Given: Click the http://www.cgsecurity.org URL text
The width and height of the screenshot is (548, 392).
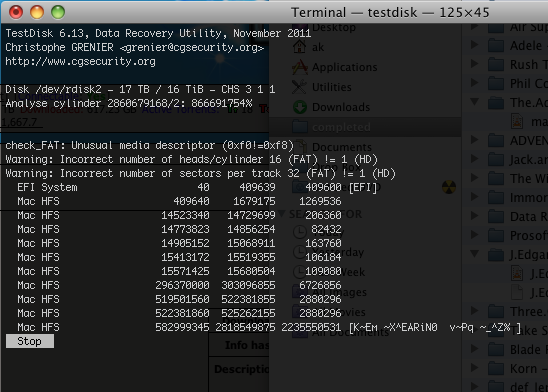Looking at the screenshot, I should (x=80, y=62).
